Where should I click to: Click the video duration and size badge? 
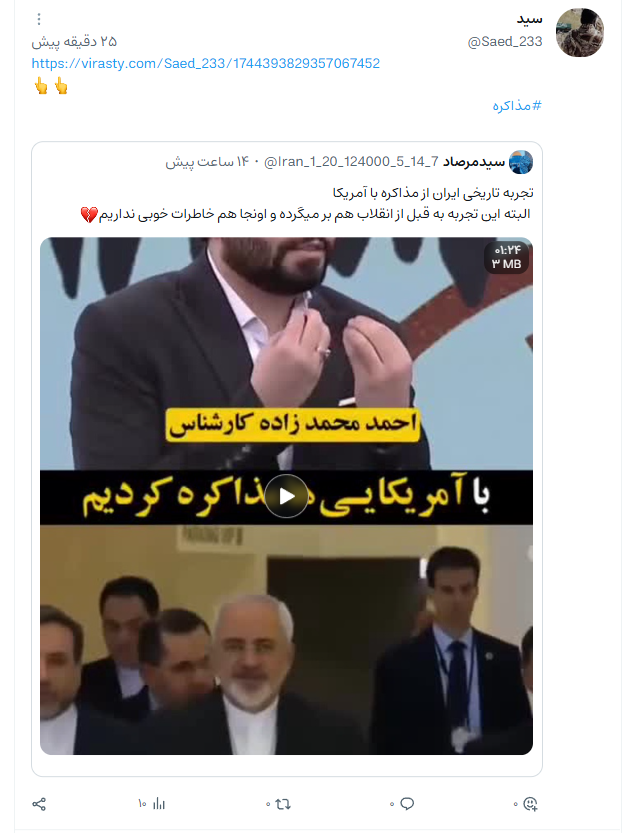[x=507, y=257]
